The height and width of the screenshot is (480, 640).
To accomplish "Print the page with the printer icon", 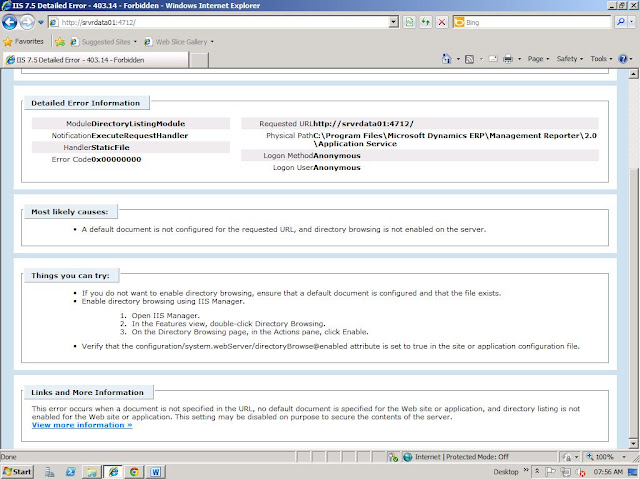I will (508, 59).
